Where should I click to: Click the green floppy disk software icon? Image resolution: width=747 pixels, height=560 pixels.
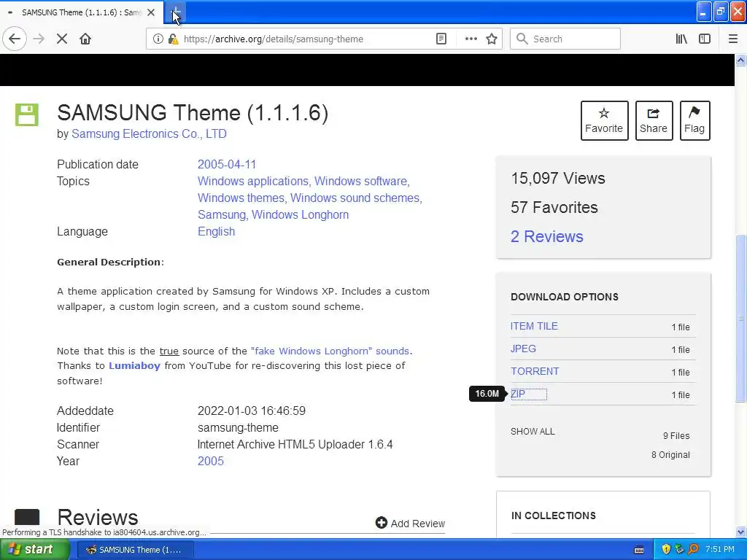[27, 114]
